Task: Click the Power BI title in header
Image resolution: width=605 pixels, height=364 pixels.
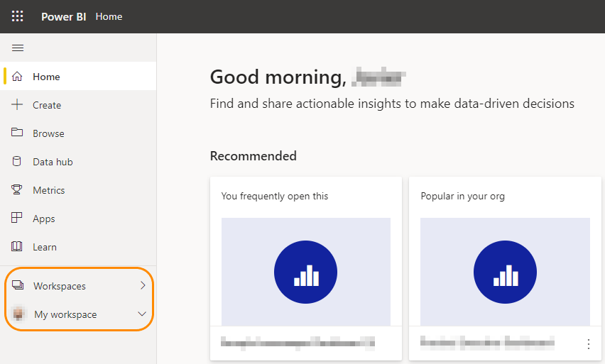Action: coord(63,16)
